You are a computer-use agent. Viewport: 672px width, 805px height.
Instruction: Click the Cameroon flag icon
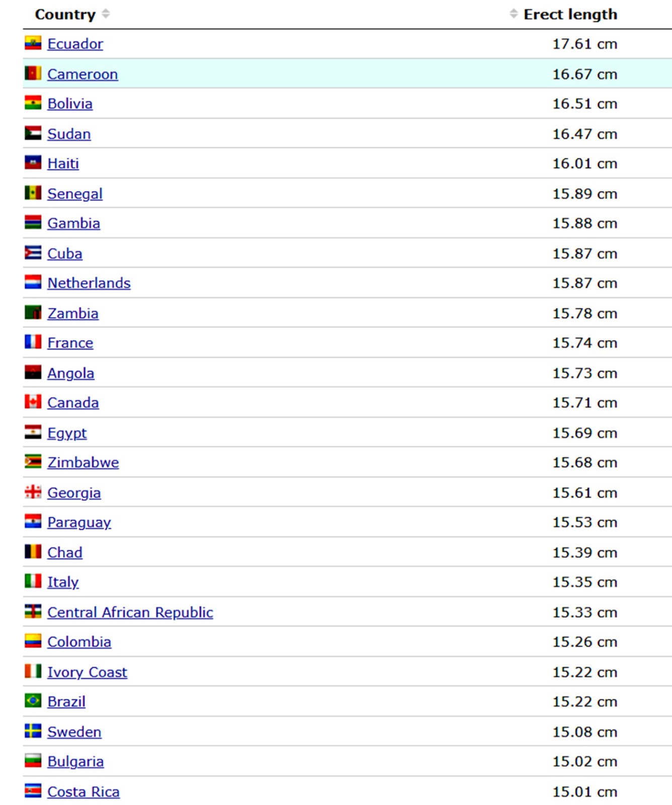pos(33,73)
